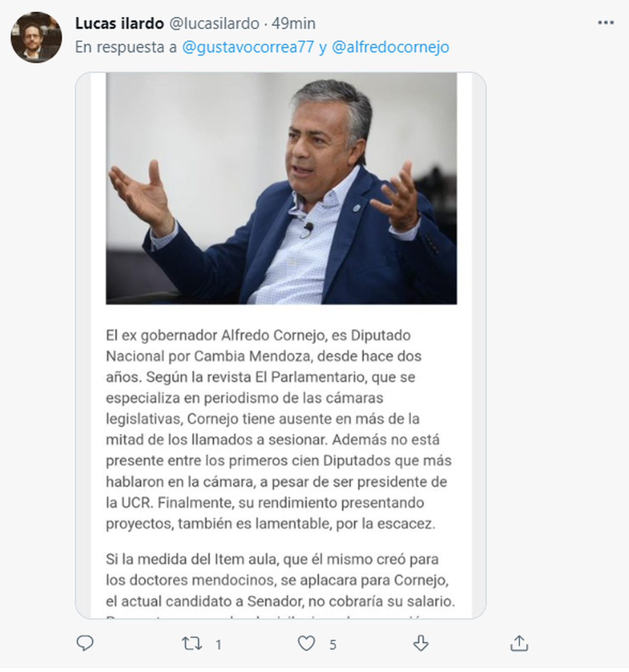Open the share icon for this tweet

point(519,643)
